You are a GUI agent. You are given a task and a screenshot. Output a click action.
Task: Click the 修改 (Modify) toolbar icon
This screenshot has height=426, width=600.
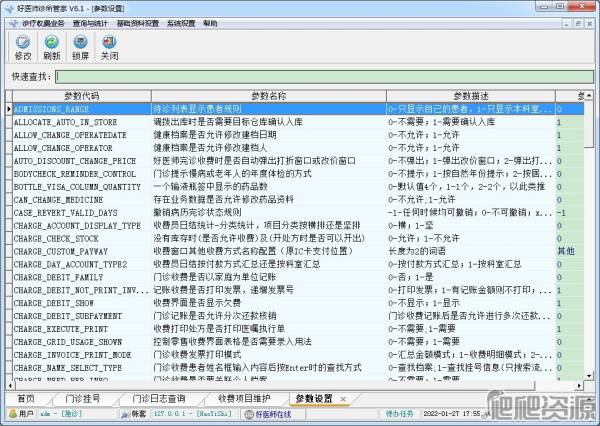[21, 46]
